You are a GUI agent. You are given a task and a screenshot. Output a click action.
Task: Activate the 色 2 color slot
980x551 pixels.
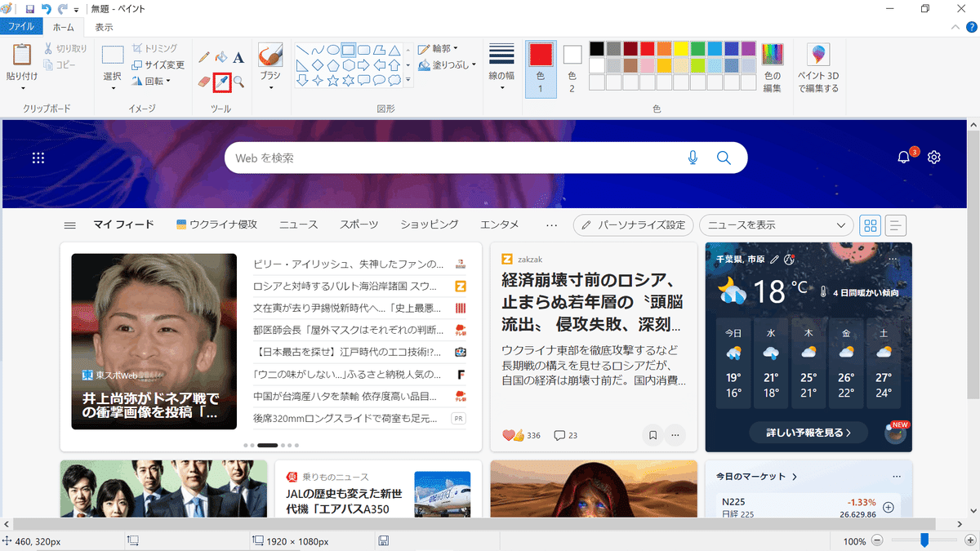pos(572,68)
